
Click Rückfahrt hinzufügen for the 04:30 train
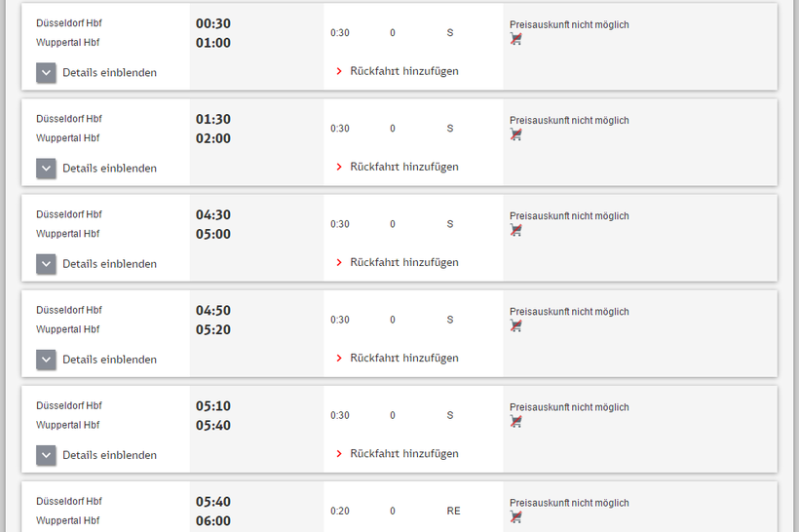point(403,262)
